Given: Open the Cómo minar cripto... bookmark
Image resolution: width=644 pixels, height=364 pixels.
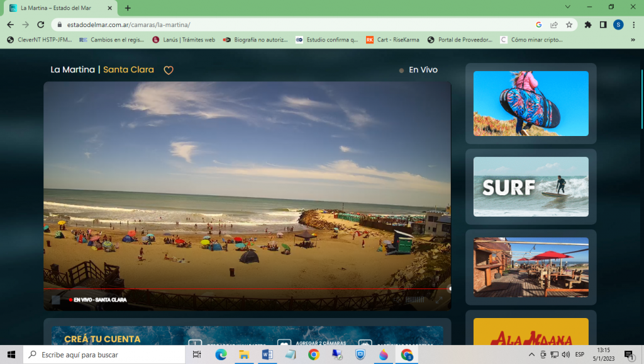Looking at the screenshot, I should [x=531, y=40].
